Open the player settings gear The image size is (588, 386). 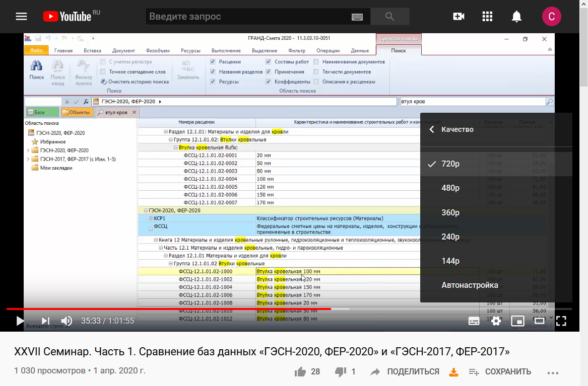click(496, 321)
